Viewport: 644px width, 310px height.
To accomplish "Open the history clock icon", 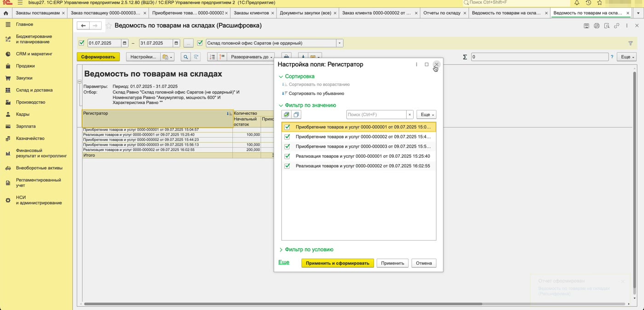I will coord(588,3).
